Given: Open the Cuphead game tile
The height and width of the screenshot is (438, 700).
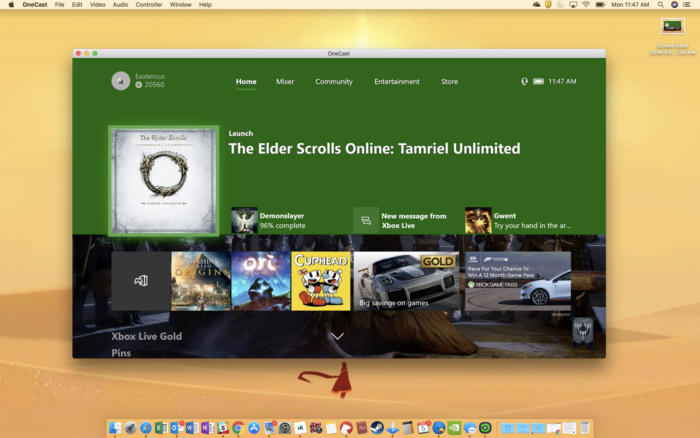Looking at the screenshot, I should click(321, 281).
